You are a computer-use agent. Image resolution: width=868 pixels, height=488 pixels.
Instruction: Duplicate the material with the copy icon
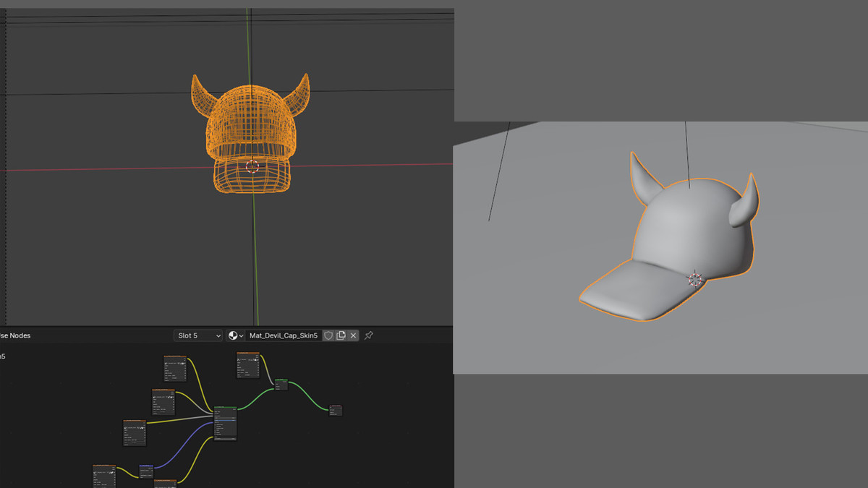[x=341, y=335]
